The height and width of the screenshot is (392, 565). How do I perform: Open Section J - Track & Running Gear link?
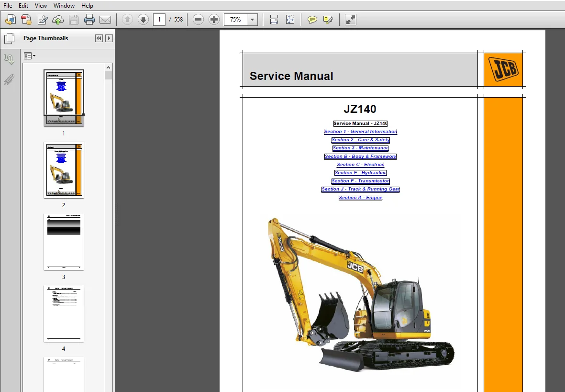pyautogui.click(x=360, y=189)
